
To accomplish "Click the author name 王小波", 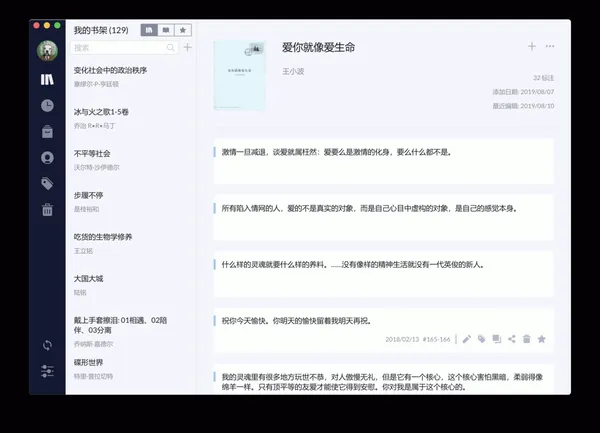I will pos(293,71).
